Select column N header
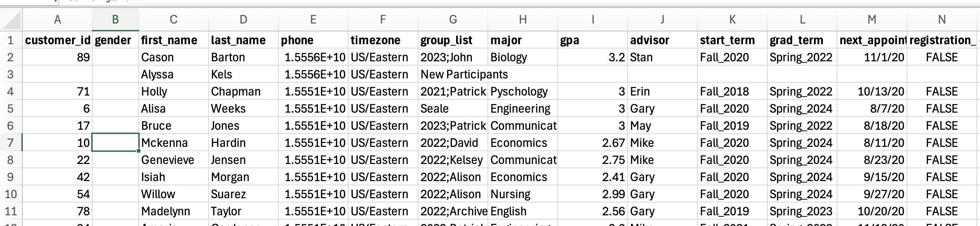Screen dimensions: 980x226 click(x=942, y=19)
